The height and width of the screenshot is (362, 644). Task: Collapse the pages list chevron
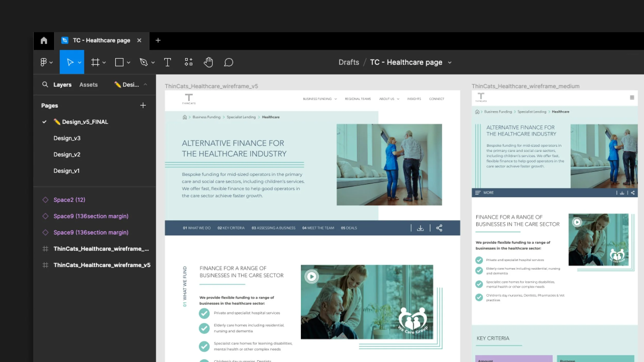pos(145,84)
